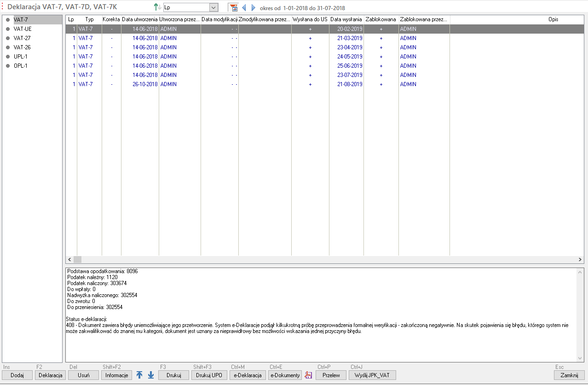Click the PDF export icon beside e-Dokumenty
Viewport: 588px width, 385px height.
308,375
